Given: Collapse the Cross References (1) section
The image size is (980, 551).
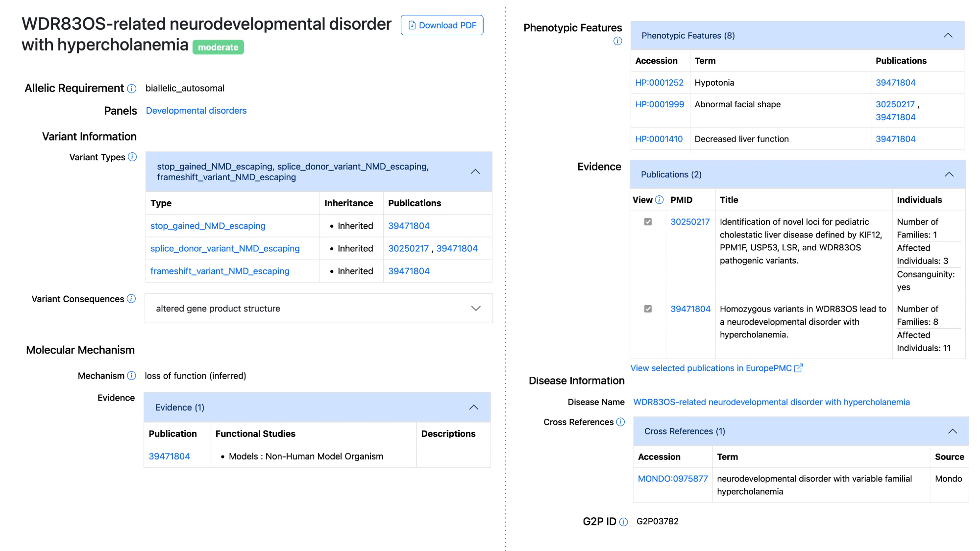Looking at the screenshot, I should [952, 431].
